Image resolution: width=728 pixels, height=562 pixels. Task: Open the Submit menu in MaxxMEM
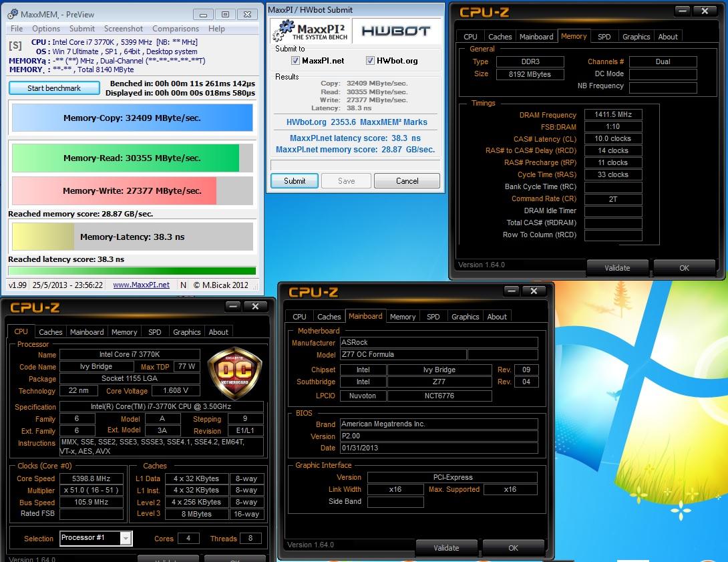[x=82, y=28]
